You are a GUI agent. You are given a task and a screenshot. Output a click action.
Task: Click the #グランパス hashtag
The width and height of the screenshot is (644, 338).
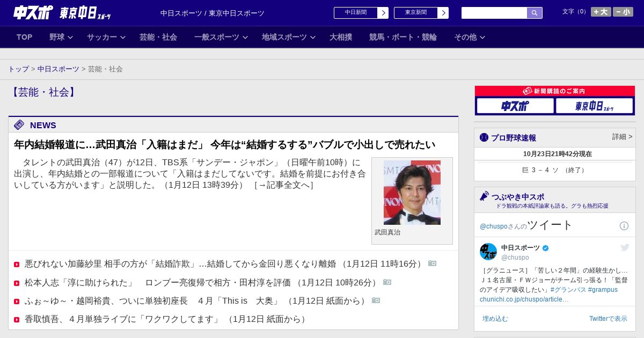click(x=568, y=290)
